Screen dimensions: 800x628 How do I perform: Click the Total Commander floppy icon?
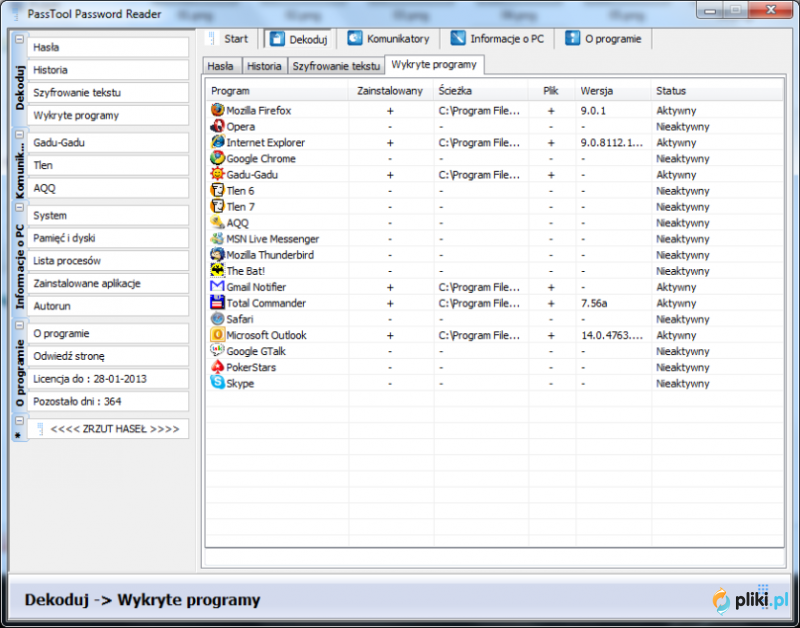(217, 303)
